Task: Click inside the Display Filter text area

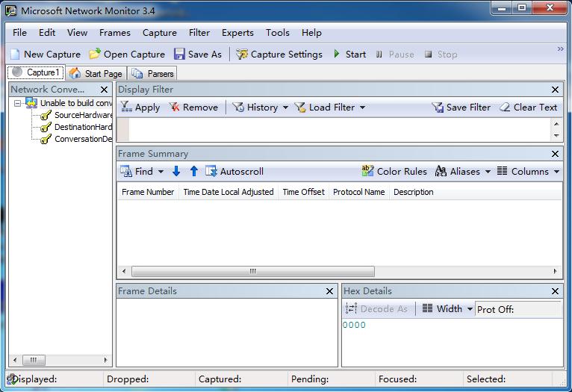Action: 336,129
